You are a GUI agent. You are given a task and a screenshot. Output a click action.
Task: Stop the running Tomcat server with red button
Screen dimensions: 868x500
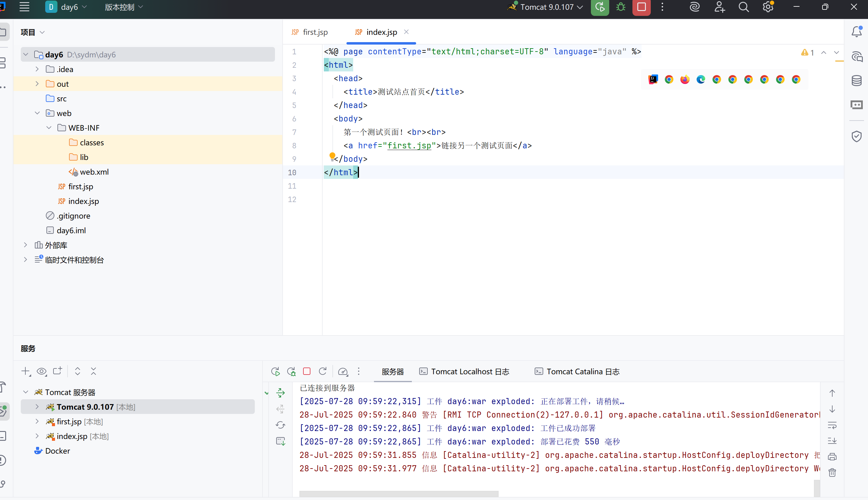point(641,7)
